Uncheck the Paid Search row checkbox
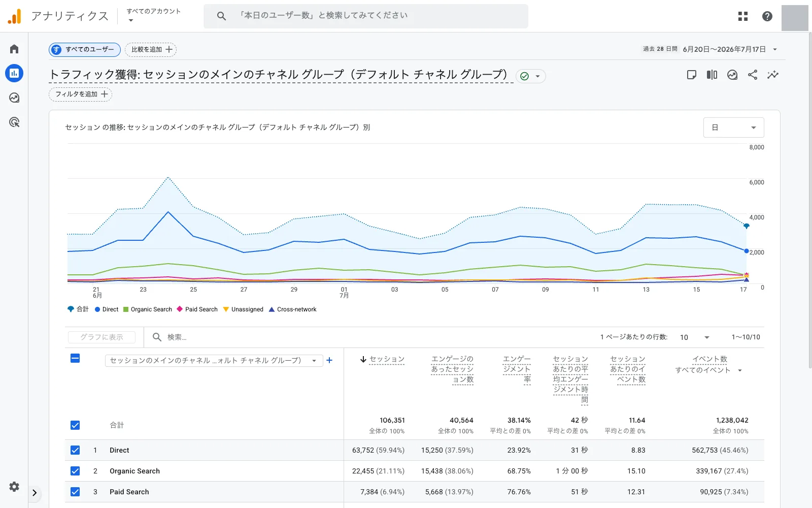This screenshot has width=812, height=508. click(x=75, y=492)
